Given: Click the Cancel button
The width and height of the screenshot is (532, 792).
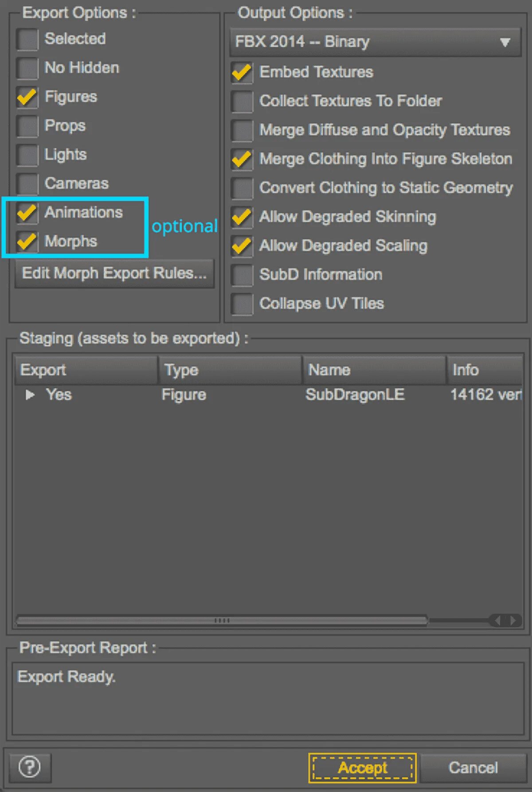Looking at the screenshot, I should 473,768.
